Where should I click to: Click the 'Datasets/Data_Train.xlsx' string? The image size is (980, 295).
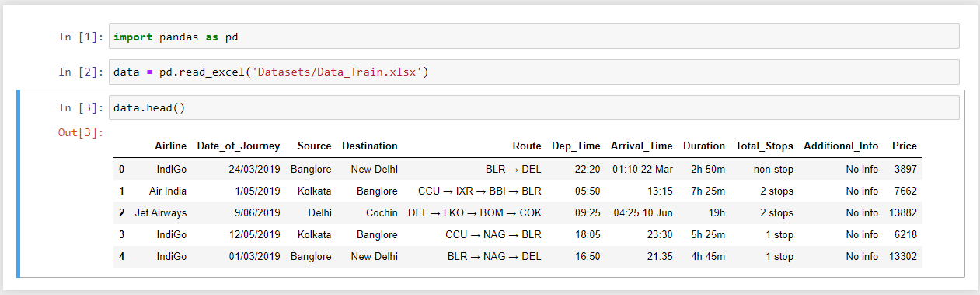(336, 72)
